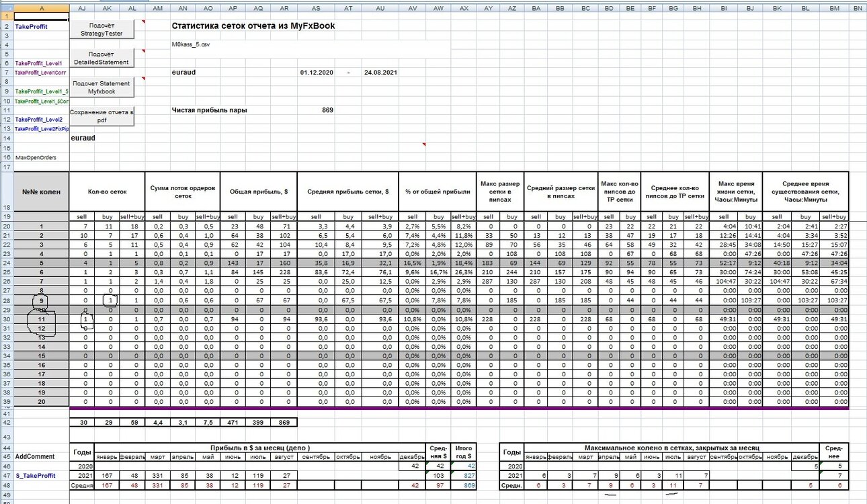The width and height of the screenshot is (867, 504).
Task: Select row 48 header
Action: tap(6, 485)
